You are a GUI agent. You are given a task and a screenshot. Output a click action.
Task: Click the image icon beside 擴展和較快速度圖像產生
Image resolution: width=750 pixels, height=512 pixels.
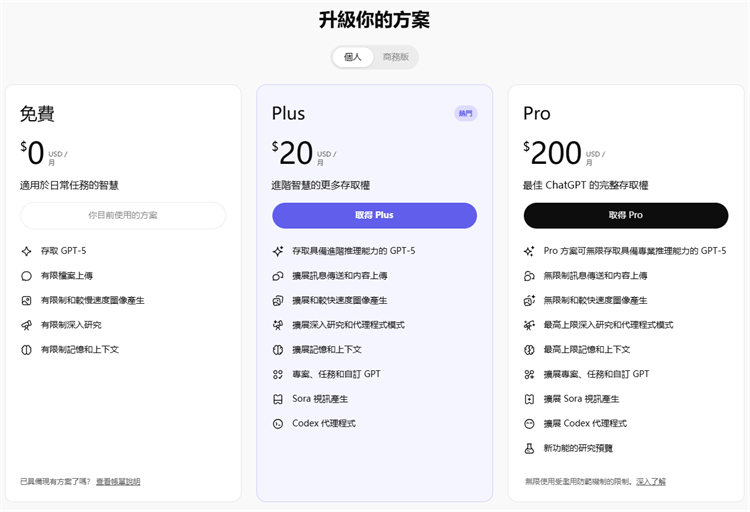click(x=278, y=301)
